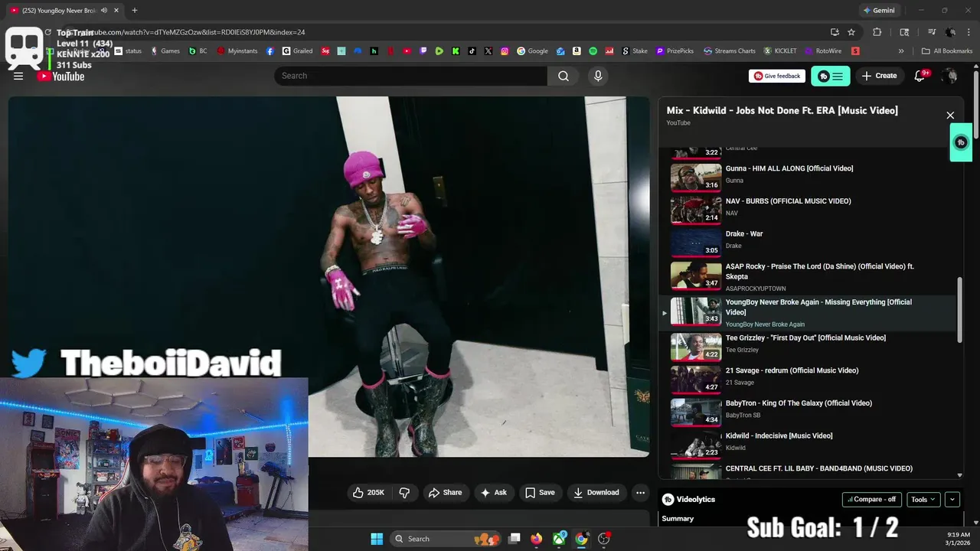Close the mix playlist panel

tap(950, 116)
